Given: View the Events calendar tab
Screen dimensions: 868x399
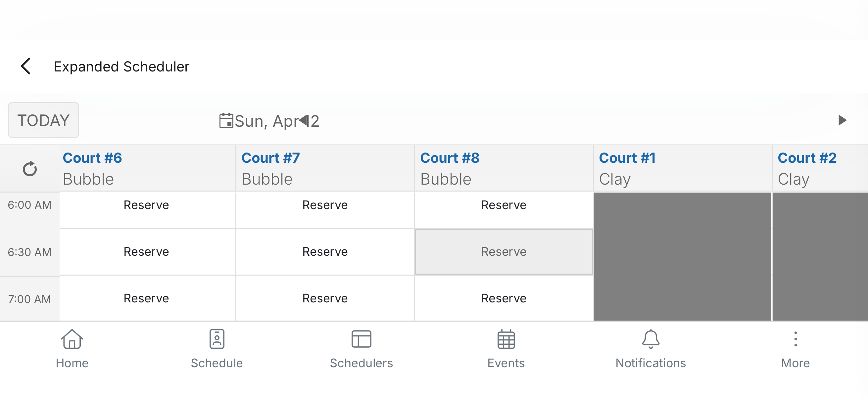Looking at the screenshot, I should [506, 348].
